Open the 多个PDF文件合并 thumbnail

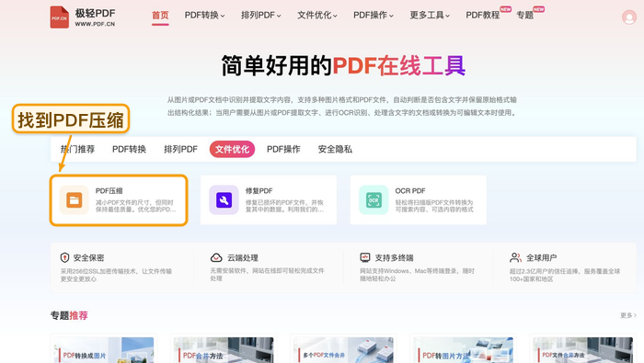343,350
